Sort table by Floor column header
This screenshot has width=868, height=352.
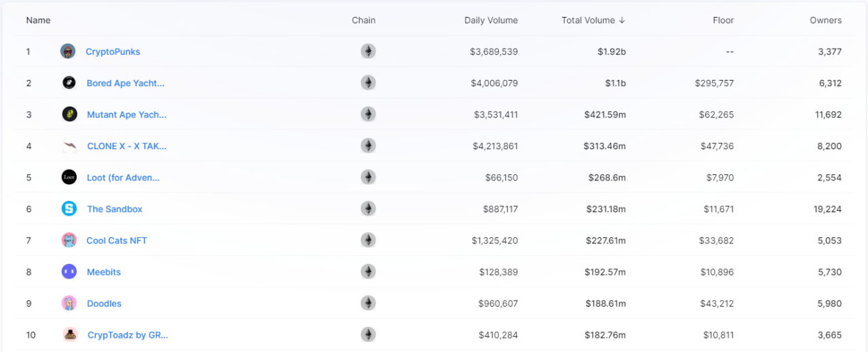pyautogui.click(x=724, y=20)
